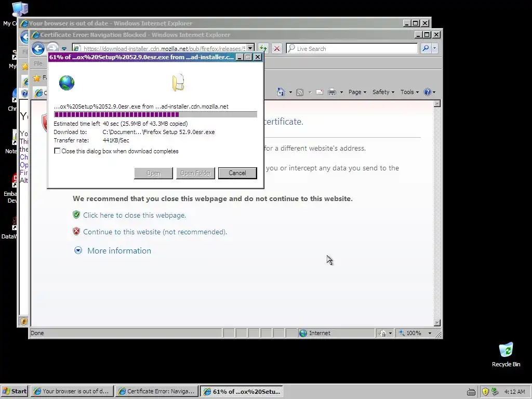Click the mozilla.net address bar URL
Viewport: 532px width, 399px height.
[165, 48]
